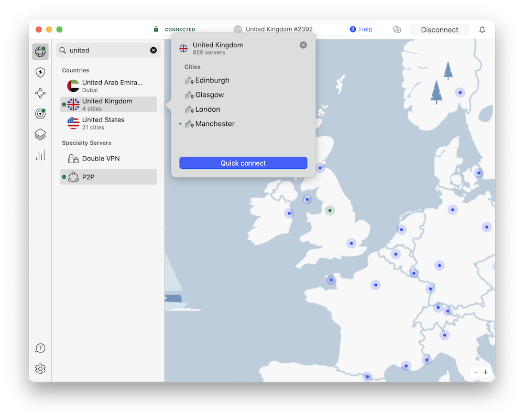Click the Edinburgh server pin on the map
Image resolution: width=524 pixels, height=420 pixels.
click(320, 168)
